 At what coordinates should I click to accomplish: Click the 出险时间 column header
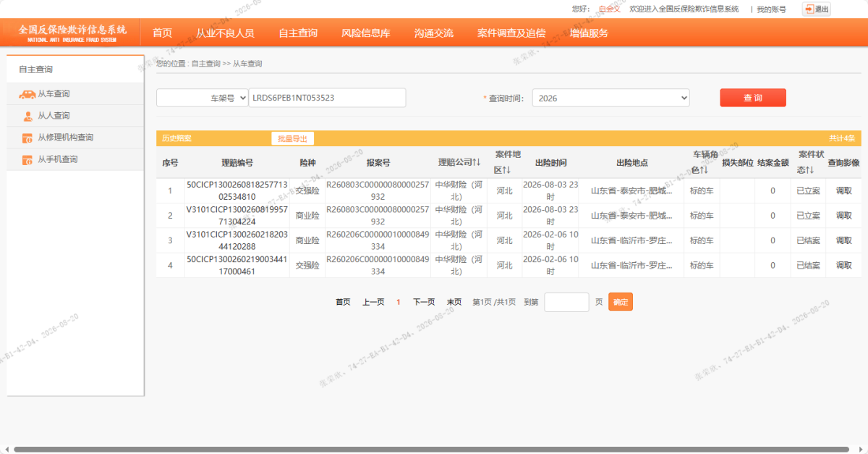coord(550,163)
